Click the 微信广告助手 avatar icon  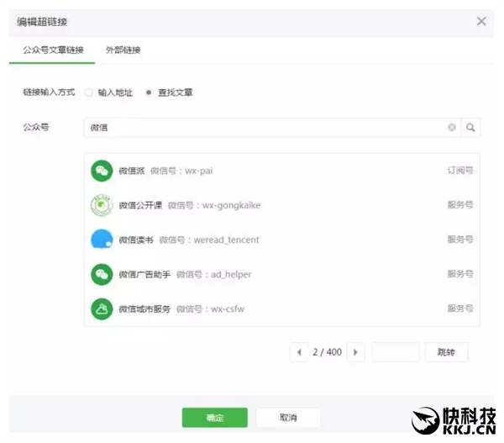click(102, 274)
